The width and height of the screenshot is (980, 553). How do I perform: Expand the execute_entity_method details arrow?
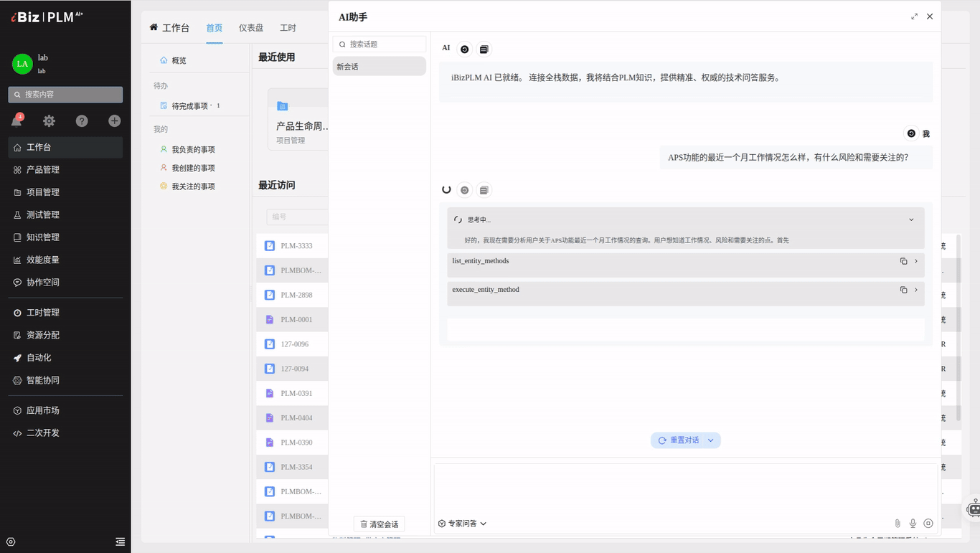pos(915,289)
